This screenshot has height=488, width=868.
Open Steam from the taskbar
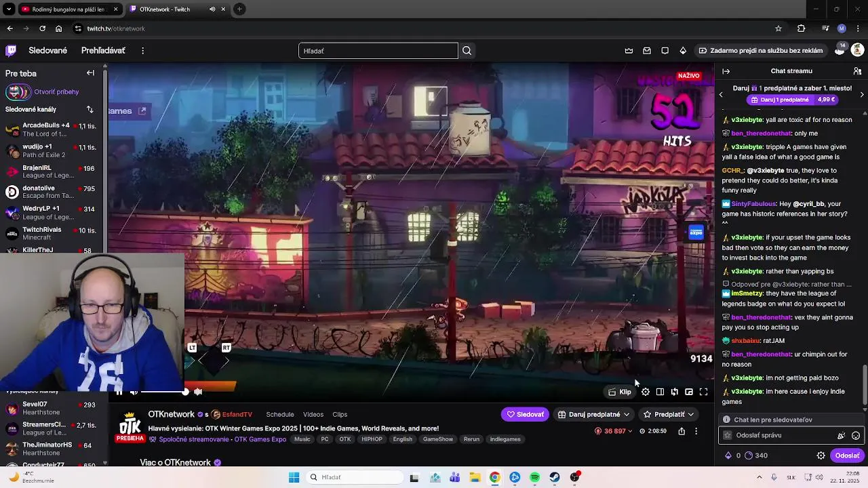click(555, 477)
